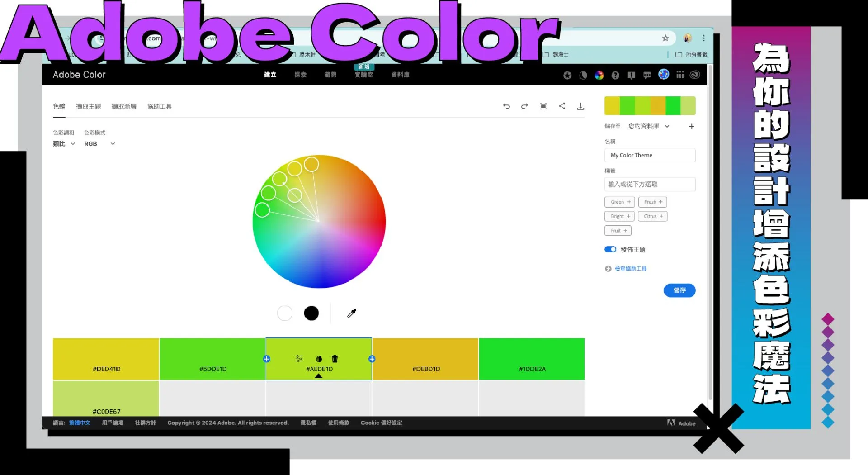Add the Fresh tag
Screen dimensions: 868x475
point(653,202)
